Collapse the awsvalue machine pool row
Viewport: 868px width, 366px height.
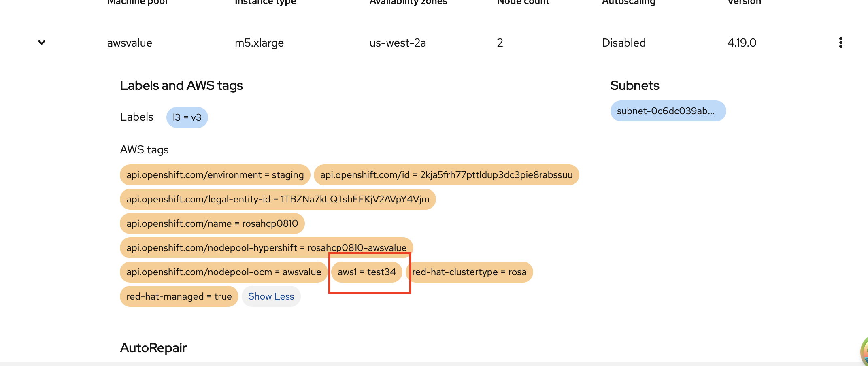pos(42,43)
